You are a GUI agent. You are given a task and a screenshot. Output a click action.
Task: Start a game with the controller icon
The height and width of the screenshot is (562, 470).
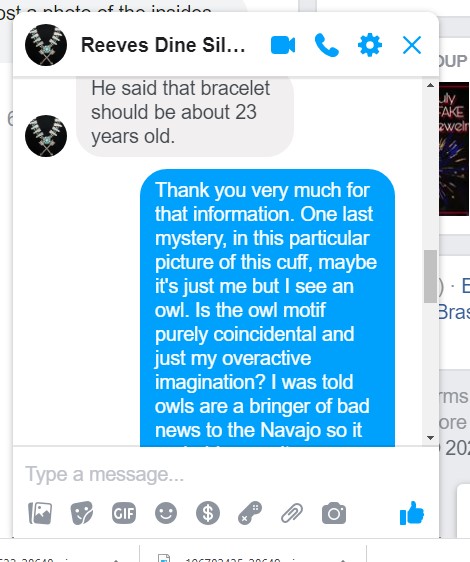[x=250, y=513]
